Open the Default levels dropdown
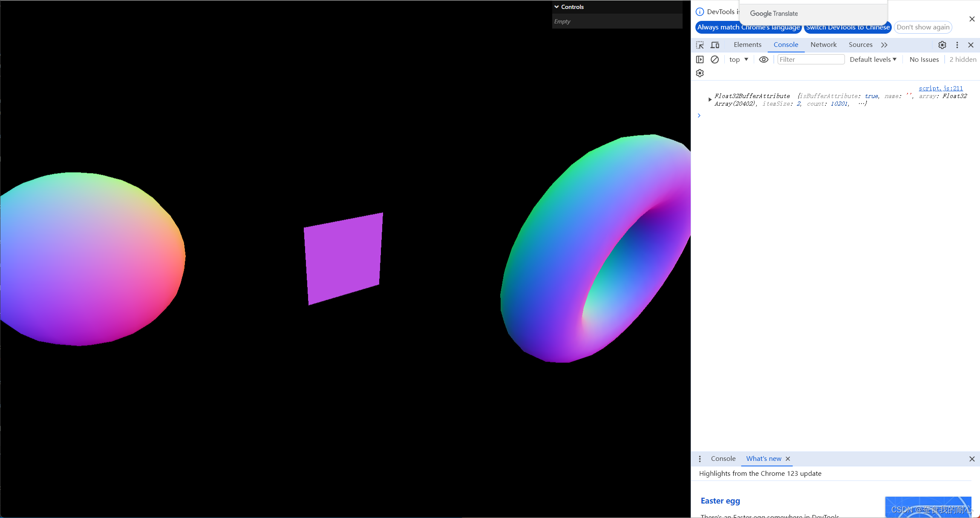Screen dimensions: 980x518 [x=873, y=60]
